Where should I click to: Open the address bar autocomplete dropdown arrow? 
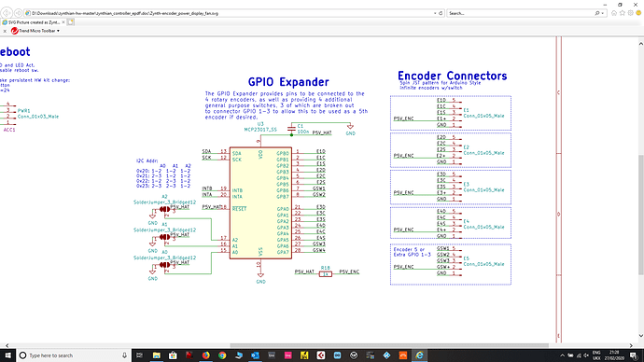pyautogui.click(x=435, y=13)
